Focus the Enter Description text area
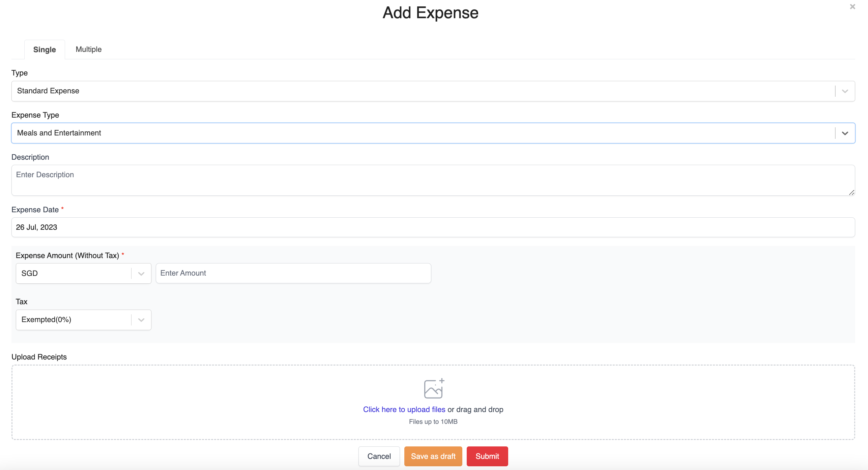Viewport: 868px width, 470px height. pyautogui.click(x=433, y=180)
